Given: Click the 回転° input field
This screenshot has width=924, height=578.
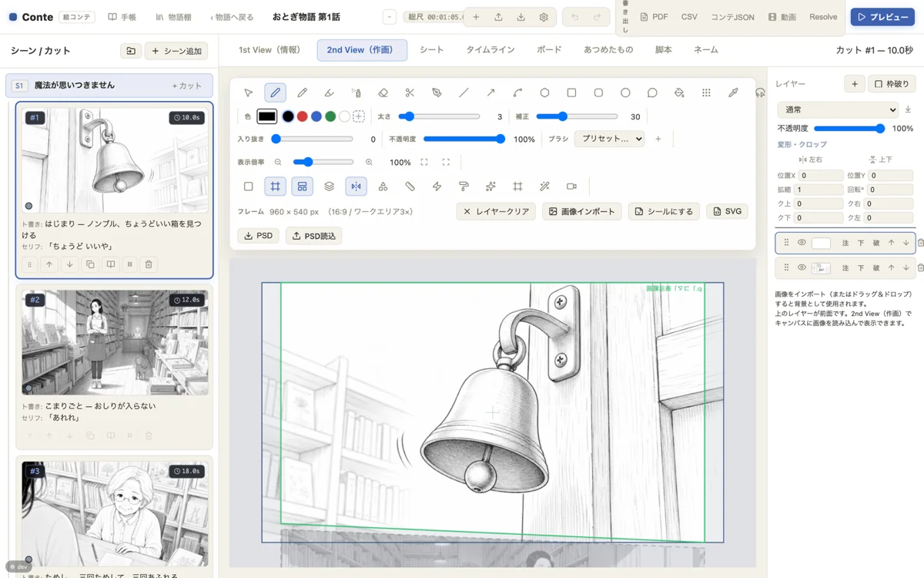Looking at the screenshot, I should (889, 190).
